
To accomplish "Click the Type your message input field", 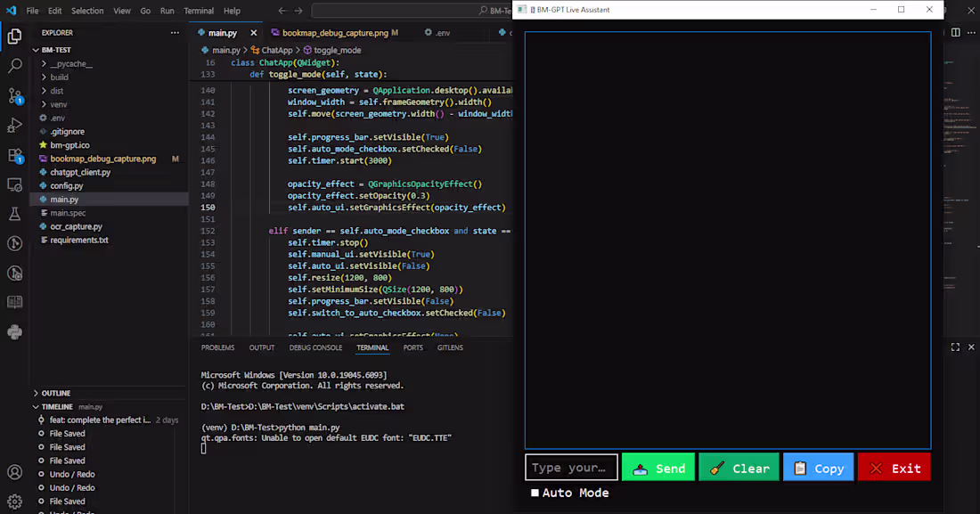I will pyautogui.click(x=571, y=468).
